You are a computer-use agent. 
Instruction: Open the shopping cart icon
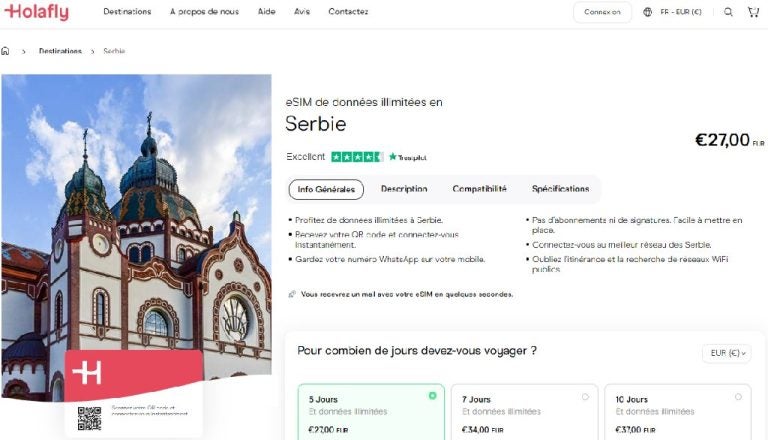point(753,12)
